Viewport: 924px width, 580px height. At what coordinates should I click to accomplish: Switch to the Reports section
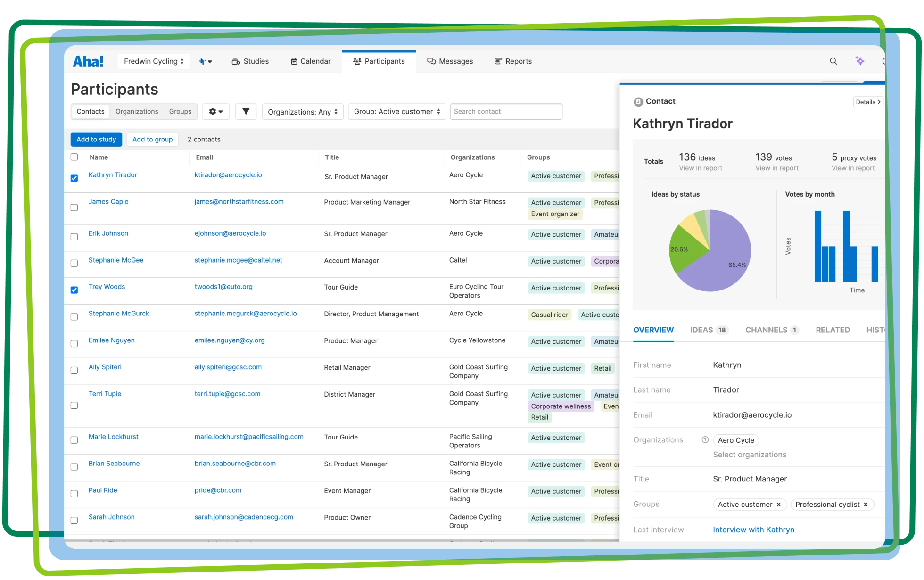tap(513, 61)
